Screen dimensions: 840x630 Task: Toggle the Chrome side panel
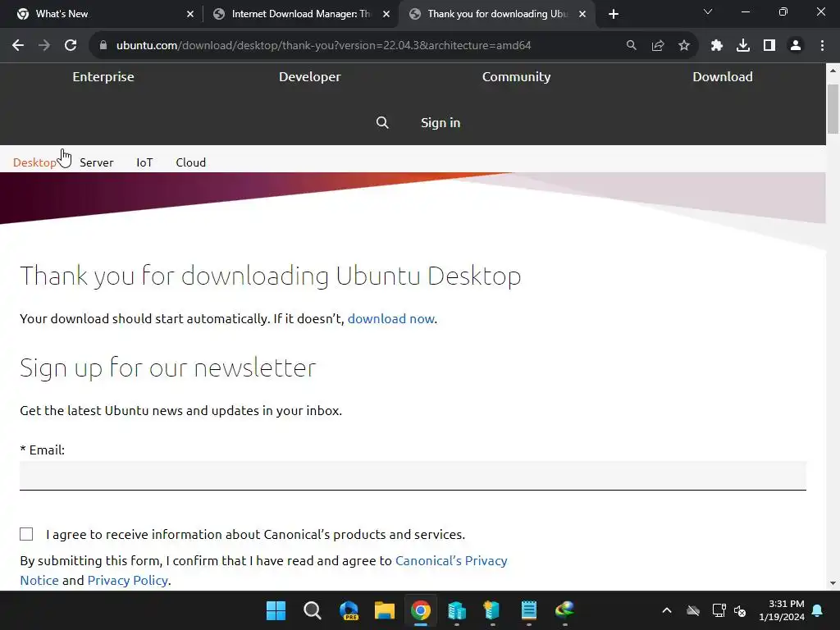(x=769, y=46)
